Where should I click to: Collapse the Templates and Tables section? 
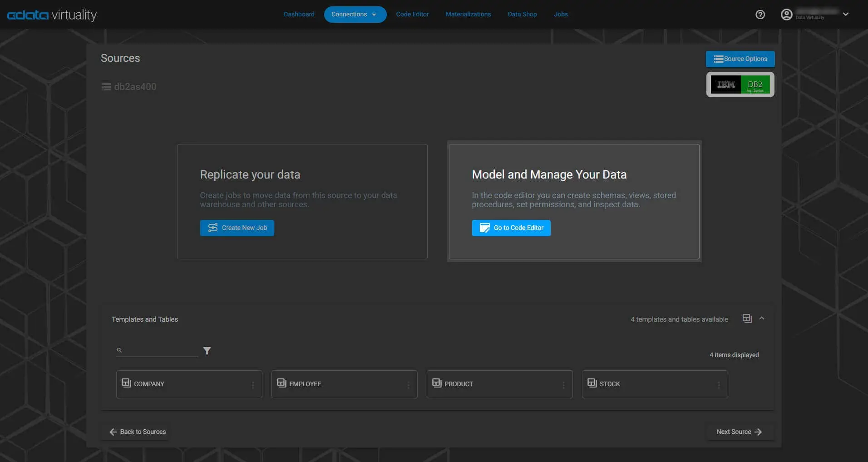pos(762,318)
